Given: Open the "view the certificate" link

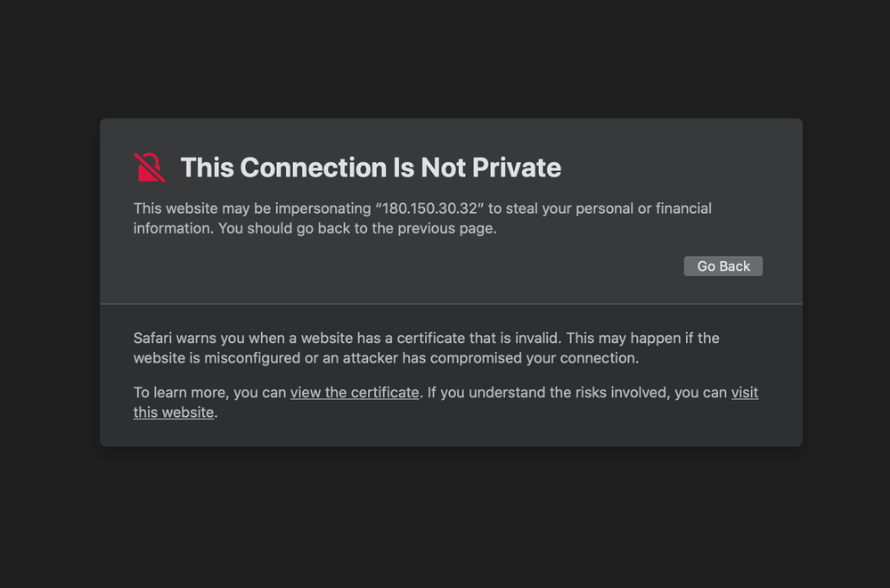Looking at the screenshot, I should tap(355, 393).
